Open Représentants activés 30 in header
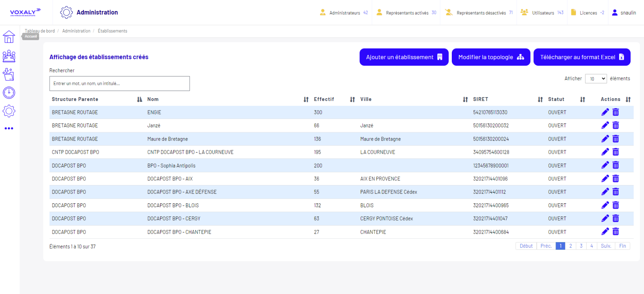Image resolution: width=644 pixels, height=294 pixels. (x=406, y=13)
